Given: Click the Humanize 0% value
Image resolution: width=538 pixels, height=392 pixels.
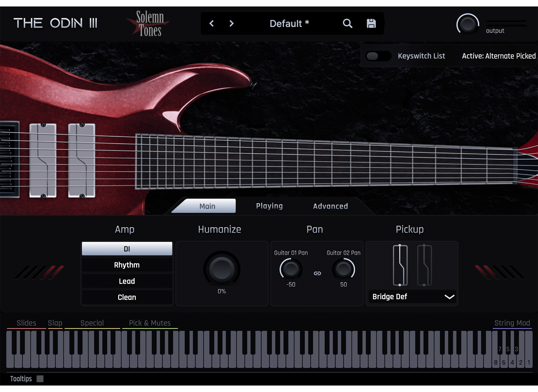Looking at the screenshot, I should pyautogui.click(x=222, y=291).
